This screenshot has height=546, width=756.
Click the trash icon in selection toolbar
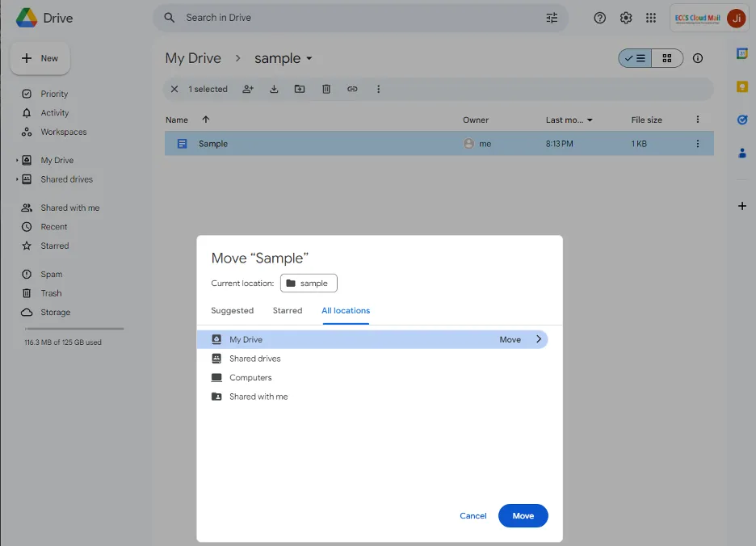(326, 89)
